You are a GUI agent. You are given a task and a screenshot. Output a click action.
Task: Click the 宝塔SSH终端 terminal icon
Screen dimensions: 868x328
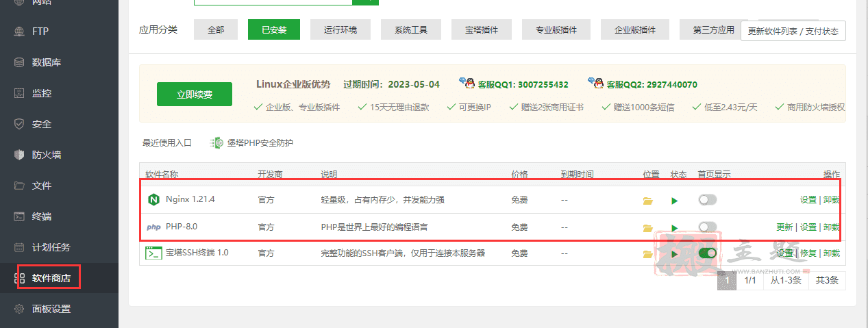(153, 253)
